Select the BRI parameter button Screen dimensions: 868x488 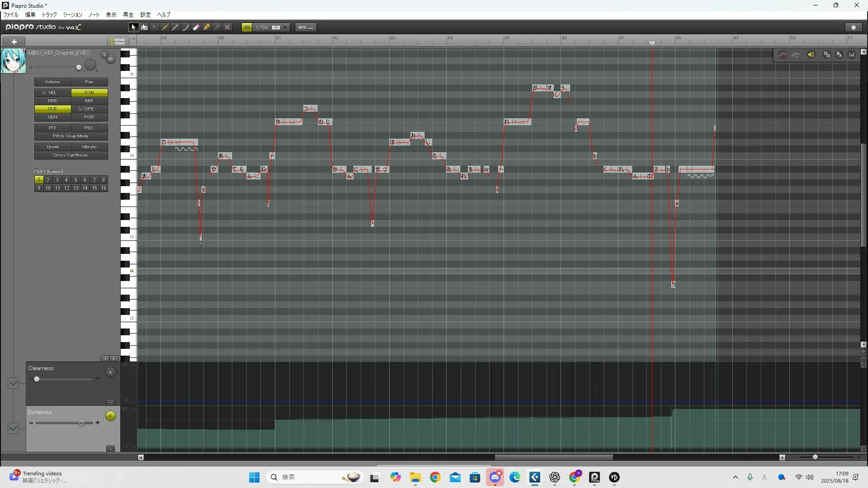pos(89,101)
